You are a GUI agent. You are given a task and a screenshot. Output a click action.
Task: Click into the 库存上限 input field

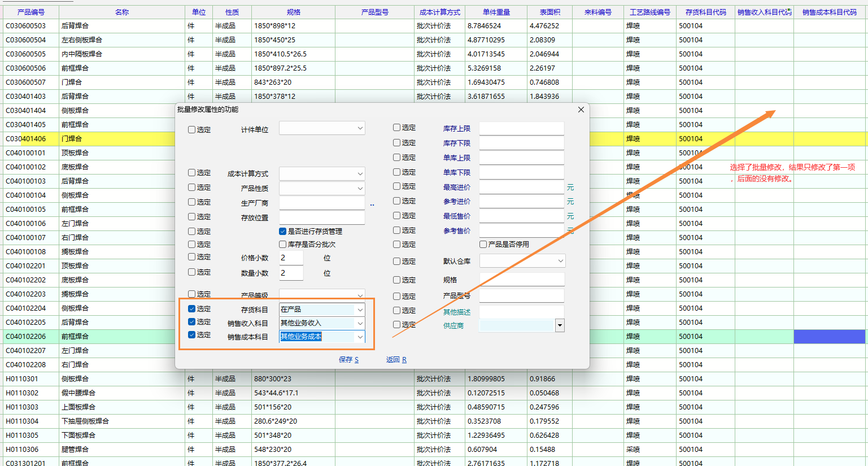click(x=521, y=129)
